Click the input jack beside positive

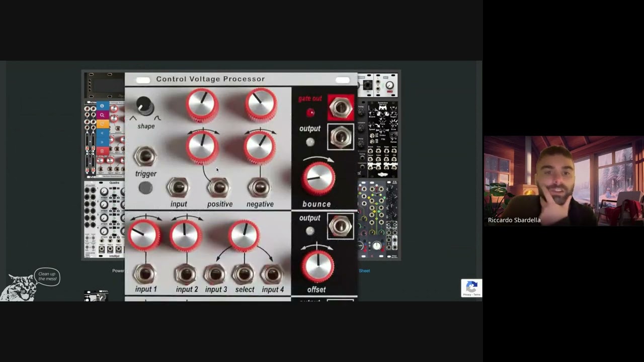178,188
